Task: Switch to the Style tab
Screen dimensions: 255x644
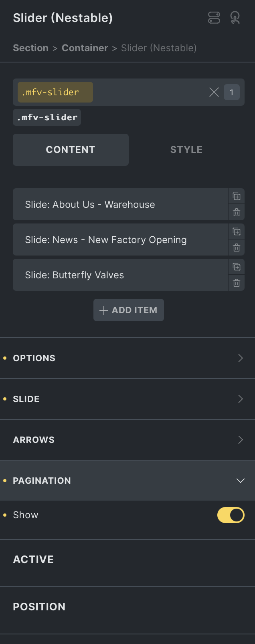Action: click(x=186, y=150)
